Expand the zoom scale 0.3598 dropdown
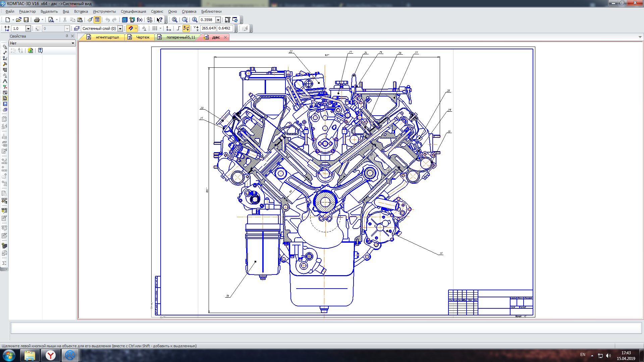The width and height of the screenshot is (644, 362). [x=218, y=20]
